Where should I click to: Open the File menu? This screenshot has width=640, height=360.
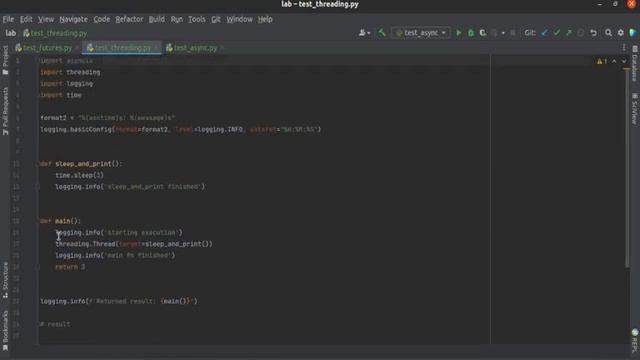pos(8,19)
